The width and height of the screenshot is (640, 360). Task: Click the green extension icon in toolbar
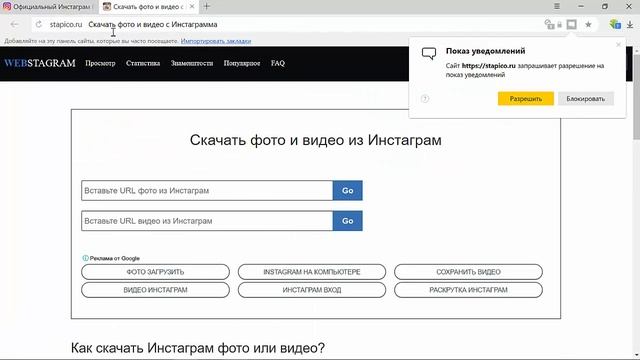click(615, 24)
